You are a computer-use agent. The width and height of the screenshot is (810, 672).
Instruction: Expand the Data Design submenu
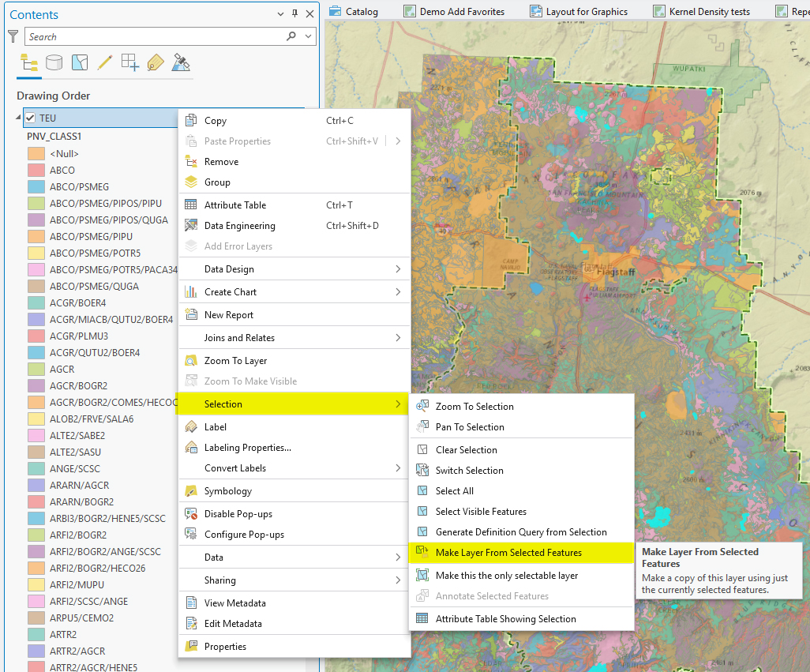pyautogui.click(x=294, y=269)
